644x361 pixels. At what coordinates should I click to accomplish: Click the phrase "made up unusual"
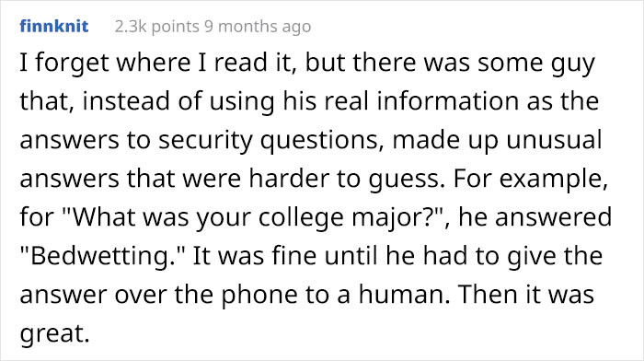pyautogui.click(x=498, y=140)
